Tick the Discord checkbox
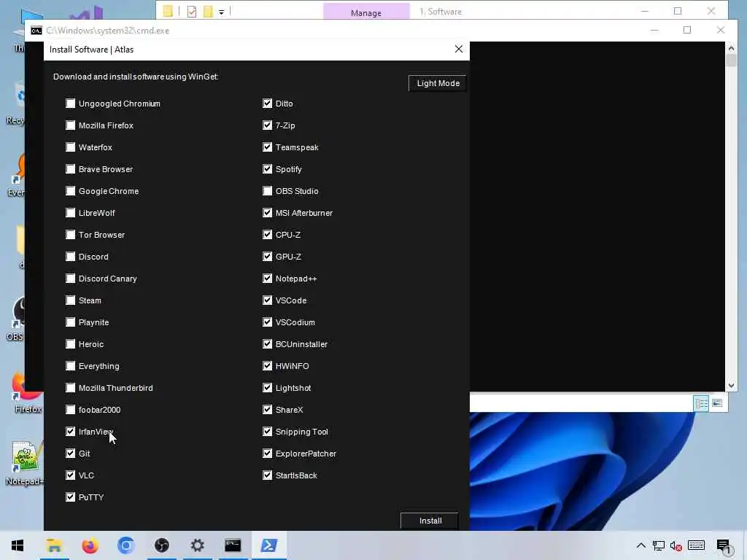 [x=71, y=257]
